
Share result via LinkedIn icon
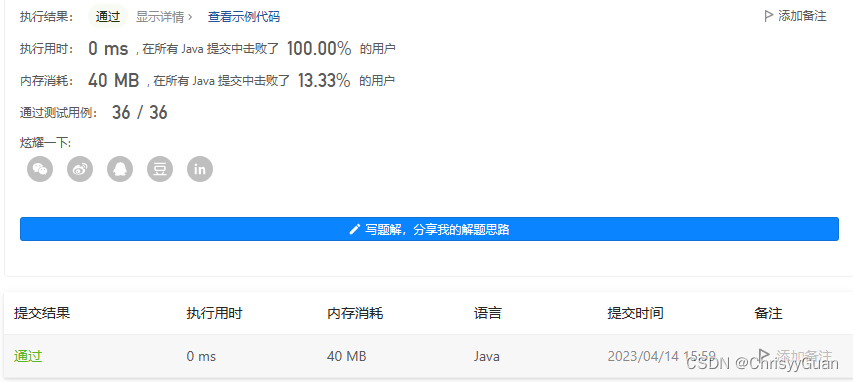(x=200, y=169)
